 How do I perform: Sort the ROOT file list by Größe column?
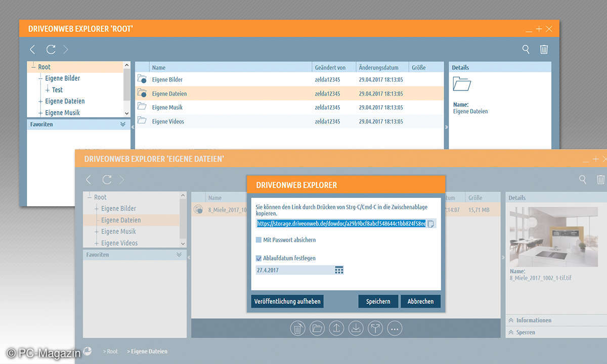(x=426, y=67)
